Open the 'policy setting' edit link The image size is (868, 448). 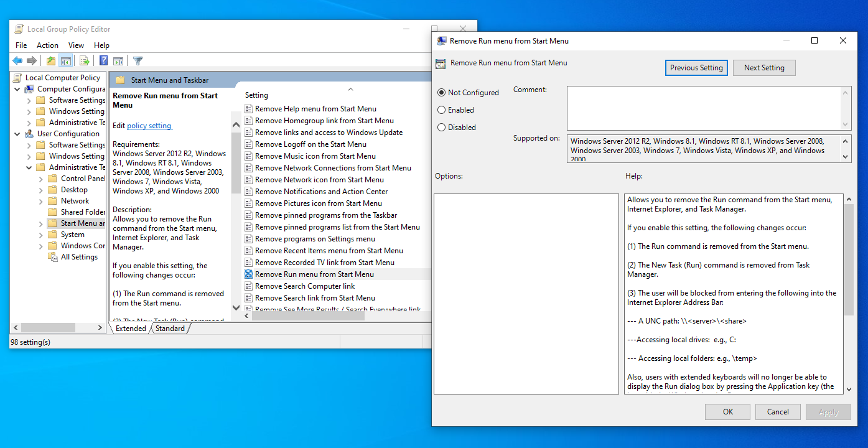149,126
